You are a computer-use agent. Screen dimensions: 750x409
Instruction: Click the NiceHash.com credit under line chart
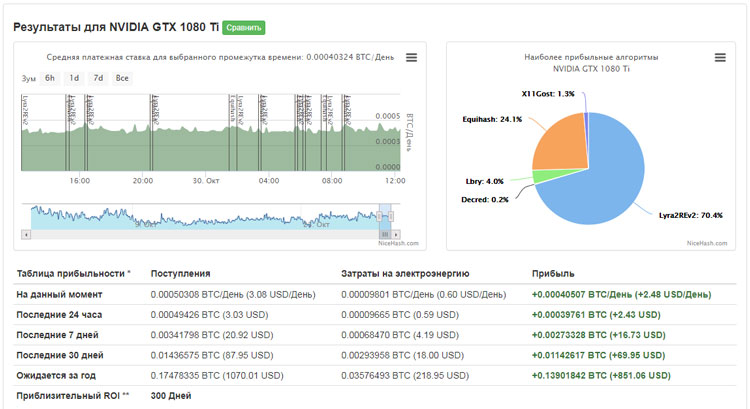click(398, 243)
